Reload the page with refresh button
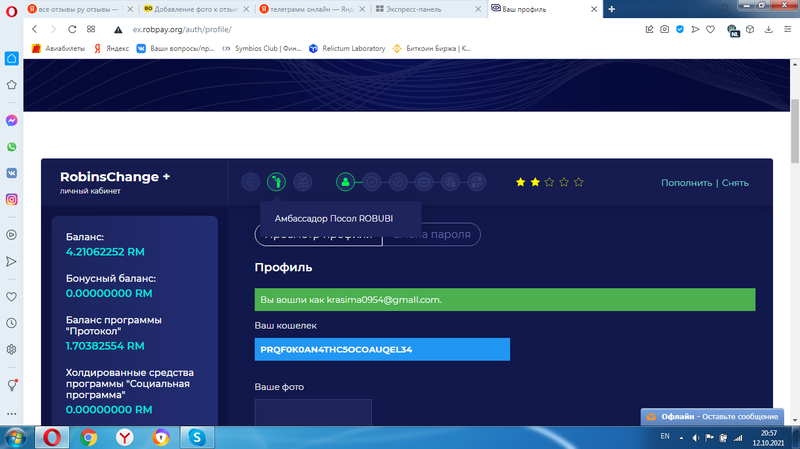This screenshot has height=449, width=800. tap(72, 30)
